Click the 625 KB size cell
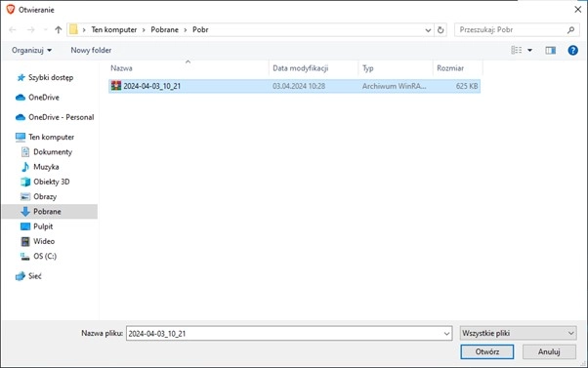The height and width of the screenshot is (368, 588). click(467, 86)
